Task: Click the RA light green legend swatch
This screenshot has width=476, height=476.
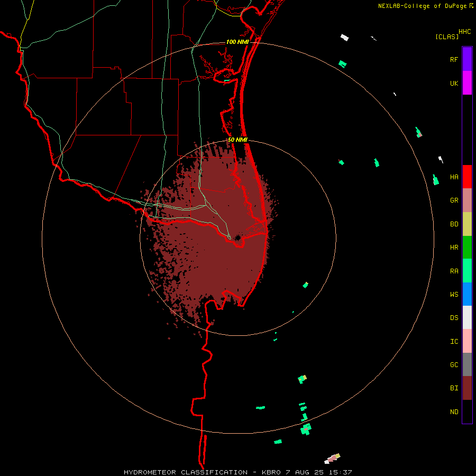Action: point(467,271)
